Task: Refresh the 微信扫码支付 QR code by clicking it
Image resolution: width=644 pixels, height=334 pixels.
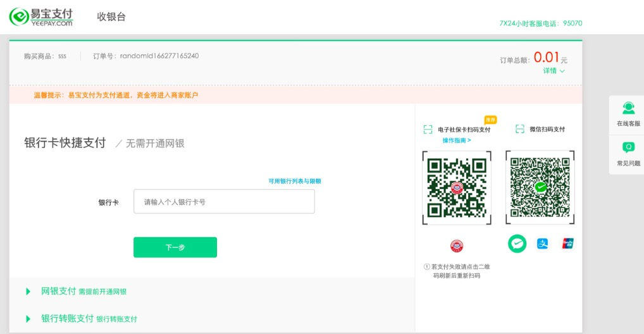Action: [x=540, y=187]
